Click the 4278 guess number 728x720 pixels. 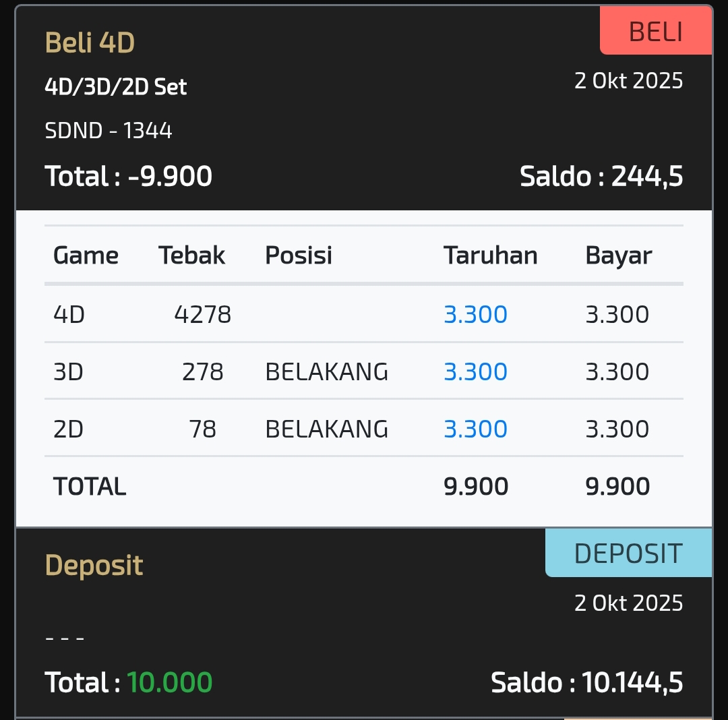pos(202,314)
